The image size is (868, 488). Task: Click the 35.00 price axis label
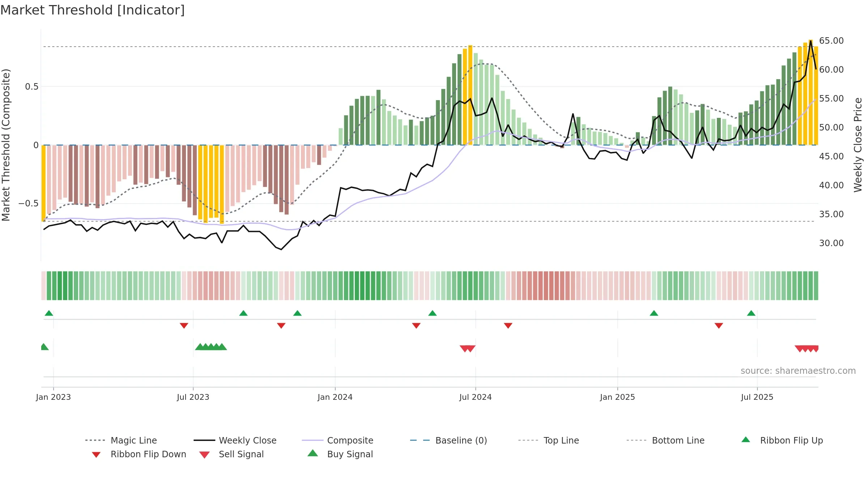coord(831,214)
